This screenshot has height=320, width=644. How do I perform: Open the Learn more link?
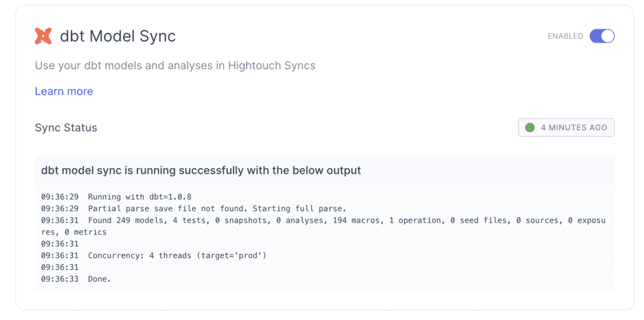(64, 91)
